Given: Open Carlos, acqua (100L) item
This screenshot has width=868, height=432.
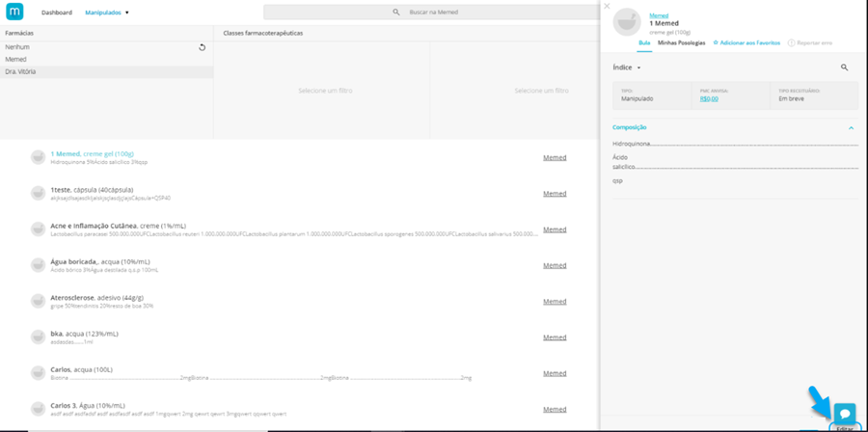Looking at the screenshot, I should click(81, 369).
